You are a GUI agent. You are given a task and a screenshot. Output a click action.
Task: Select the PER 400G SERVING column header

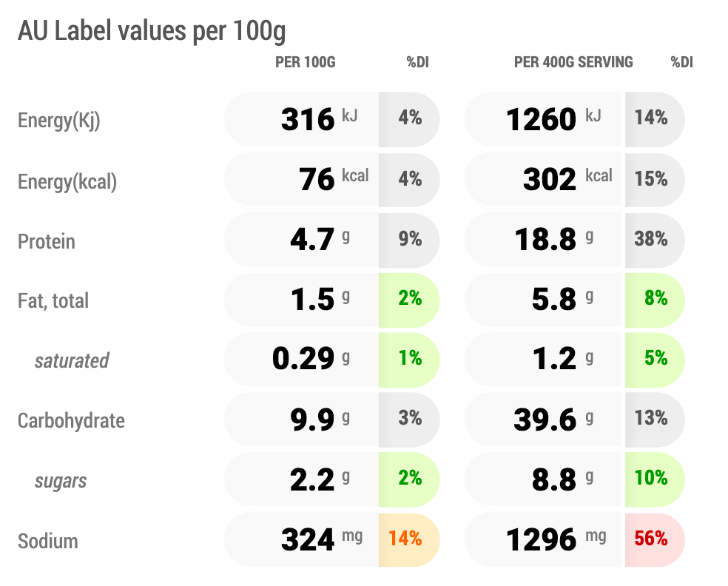[573, 62]
